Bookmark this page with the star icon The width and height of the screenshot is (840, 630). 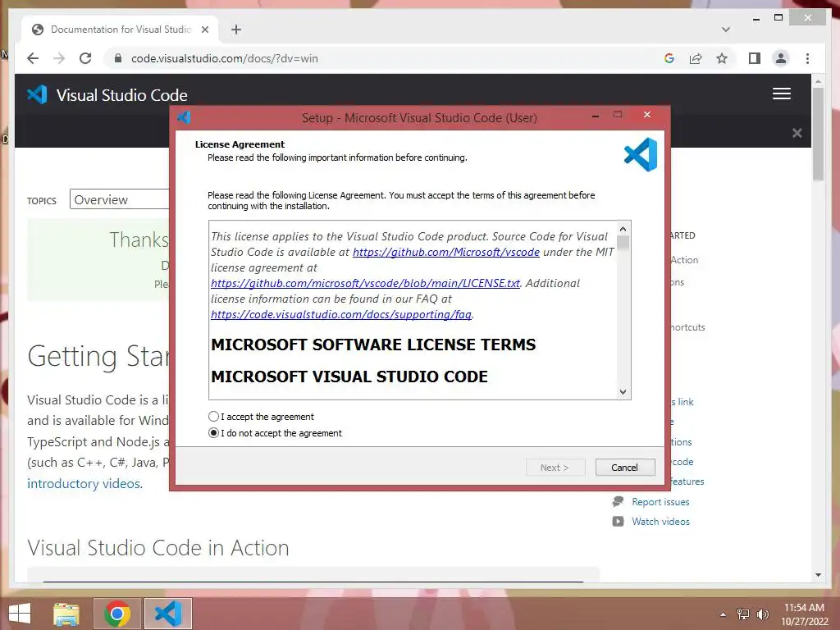(722, 58)
